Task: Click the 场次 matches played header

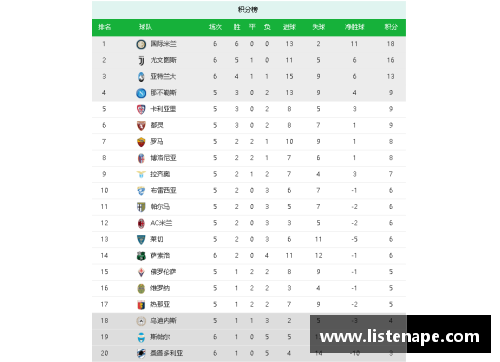Action: [215, 27]
